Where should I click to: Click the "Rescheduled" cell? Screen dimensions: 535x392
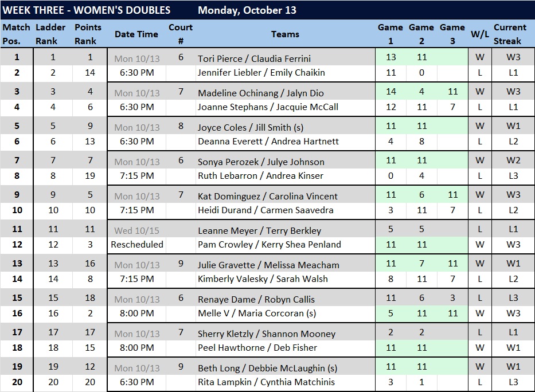click(137, 244)
